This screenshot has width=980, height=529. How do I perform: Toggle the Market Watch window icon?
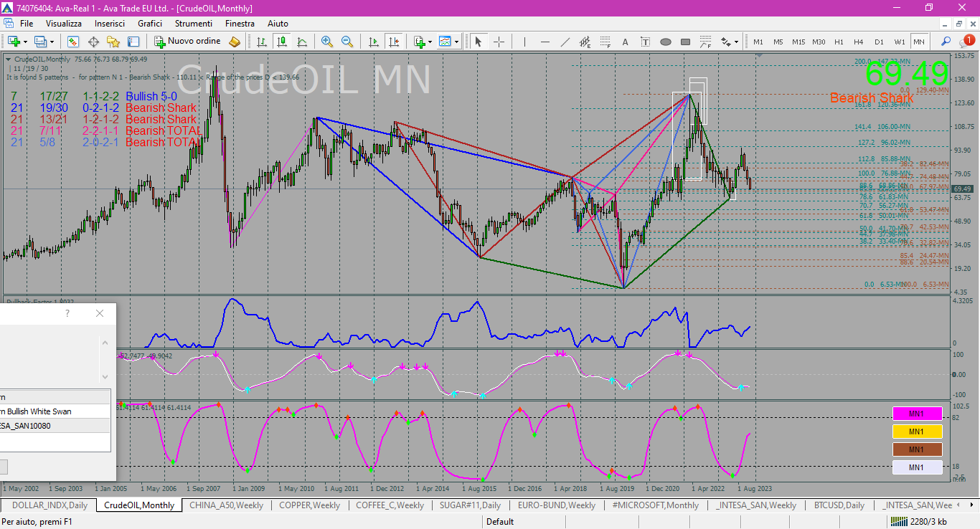coord(73,42)
